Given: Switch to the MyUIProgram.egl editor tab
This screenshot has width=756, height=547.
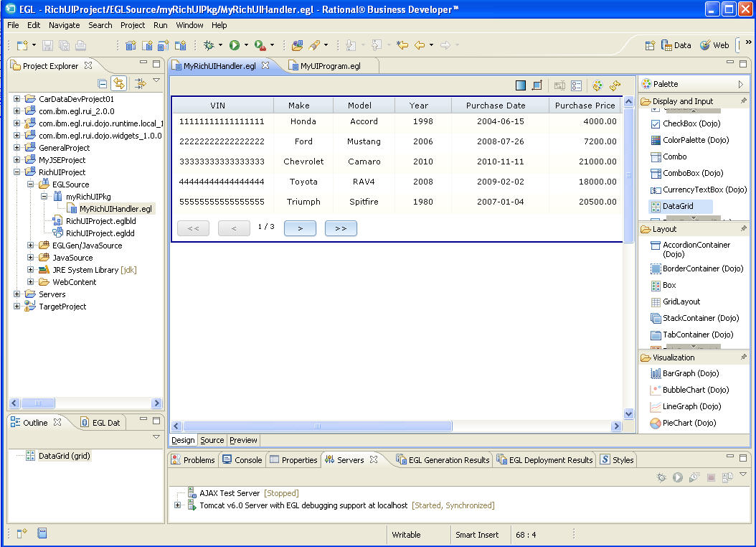Looking at the screenshot, I should [330, 66].
